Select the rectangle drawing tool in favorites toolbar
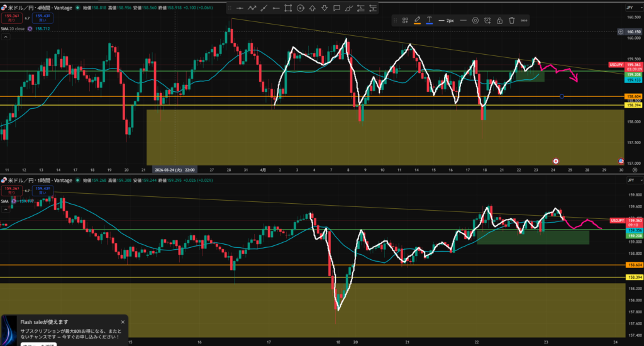This screenshot has width=644, height=346. click(288, 8)
